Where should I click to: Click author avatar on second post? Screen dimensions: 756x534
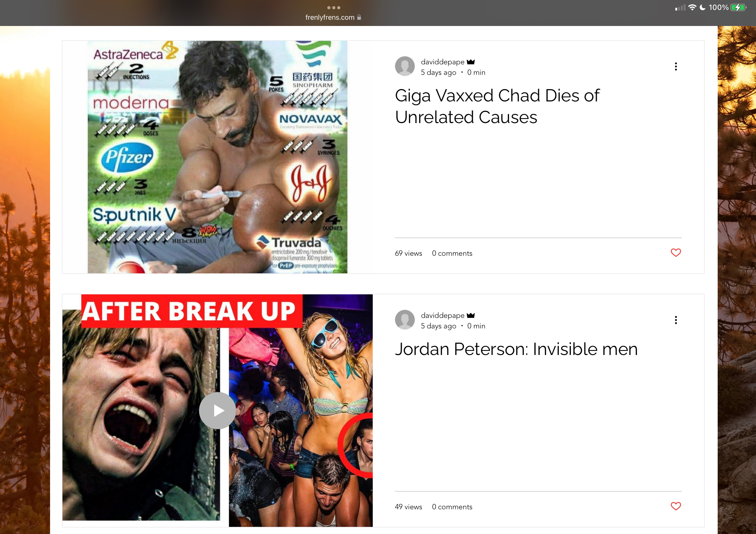click(405, 319)
